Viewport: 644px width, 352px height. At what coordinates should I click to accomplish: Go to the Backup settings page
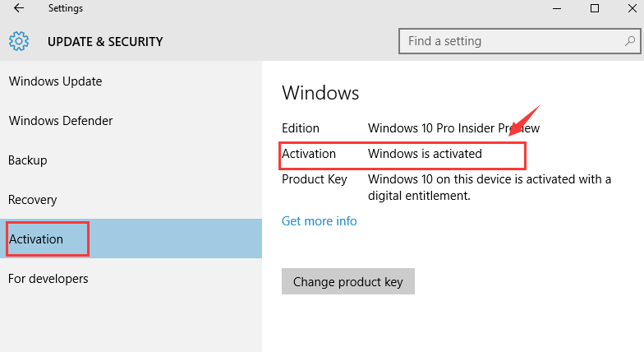point(28,160)
